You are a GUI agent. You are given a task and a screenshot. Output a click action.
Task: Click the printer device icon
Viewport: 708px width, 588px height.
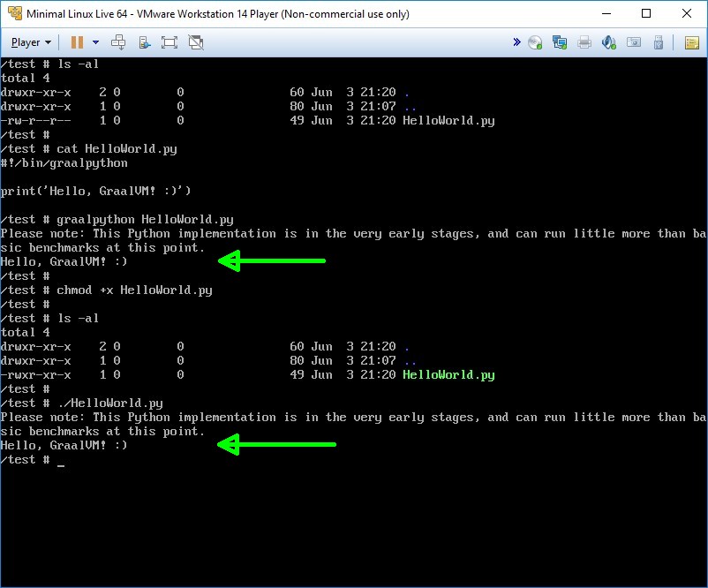click(x=584, y=42)
